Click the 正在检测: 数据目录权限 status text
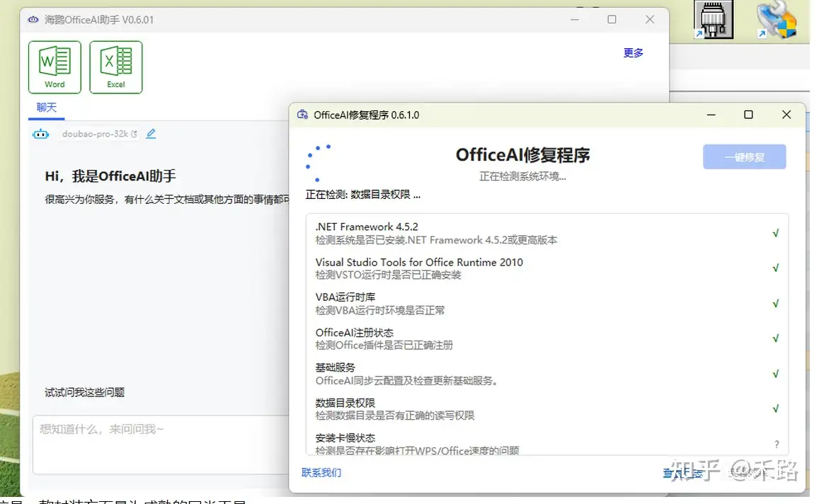Viewport: 819px width, 504px height. pyautogui.click(x=363, y=195)
